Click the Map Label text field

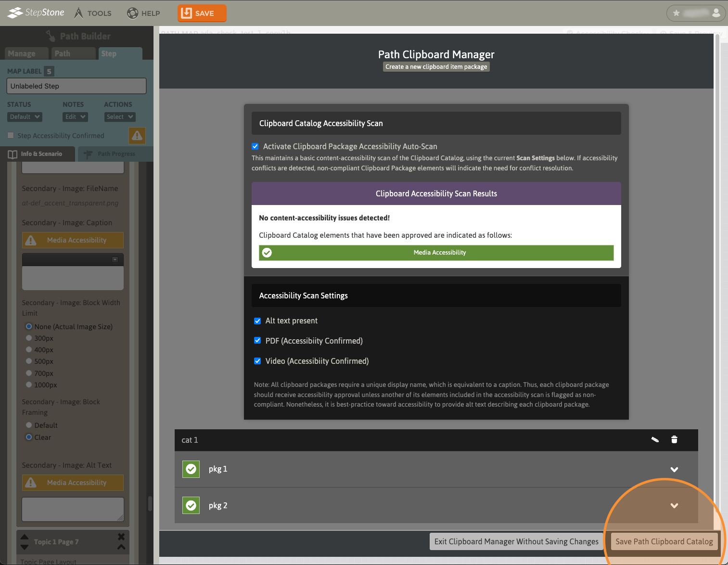tap(77, 86)
